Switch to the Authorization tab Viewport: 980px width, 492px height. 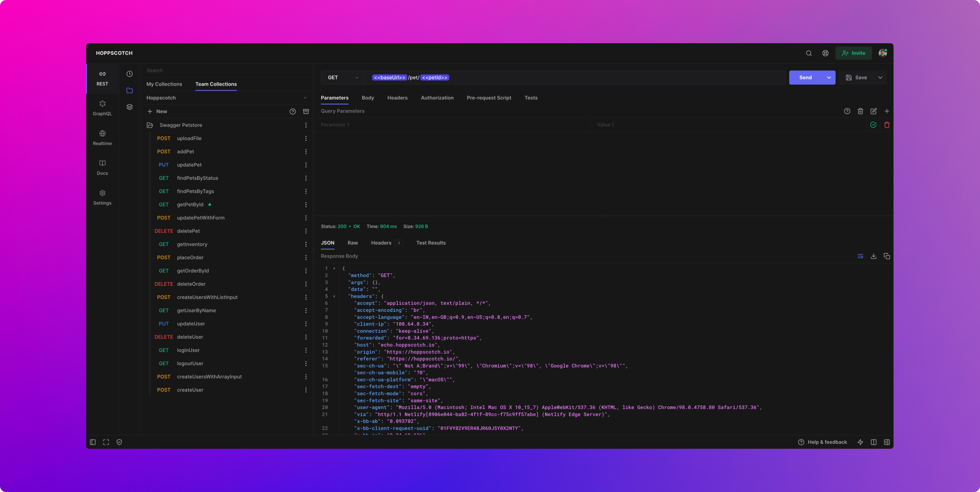[x=437, y=98]
